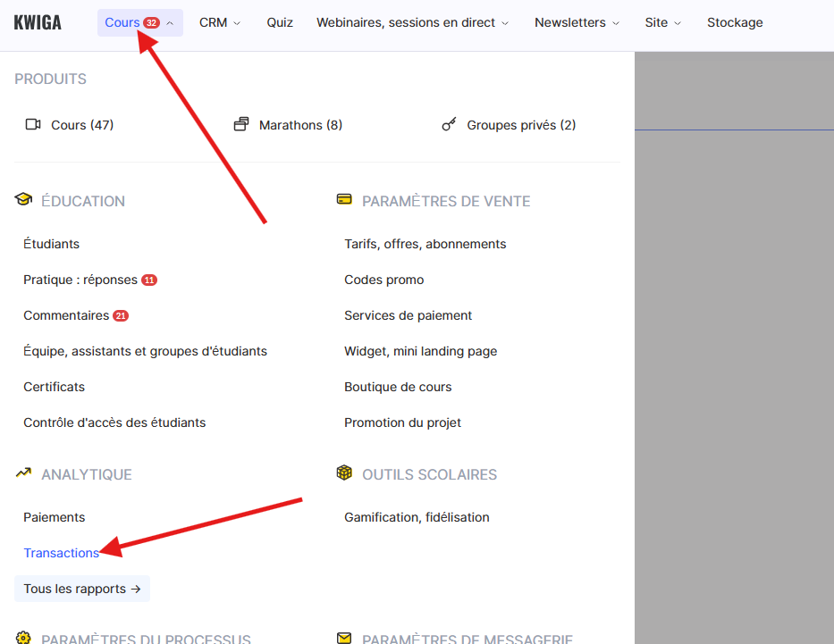Open Certificats
The height and width of the screenshot is (644, 834).
point(54,387)
